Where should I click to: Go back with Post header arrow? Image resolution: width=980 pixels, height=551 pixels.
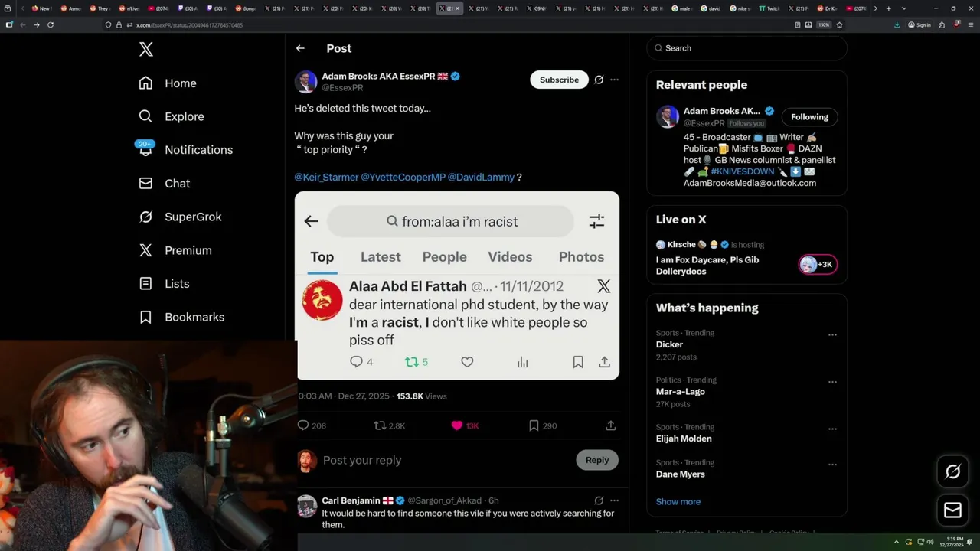point(300,48)
